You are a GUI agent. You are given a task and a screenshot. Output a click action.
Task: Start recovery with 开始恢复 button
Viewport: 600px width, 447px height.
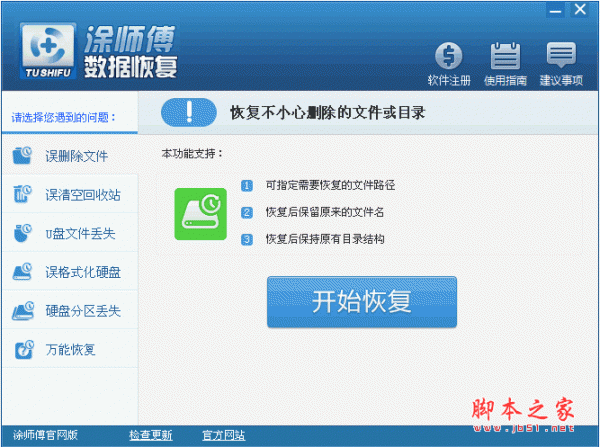362,302
